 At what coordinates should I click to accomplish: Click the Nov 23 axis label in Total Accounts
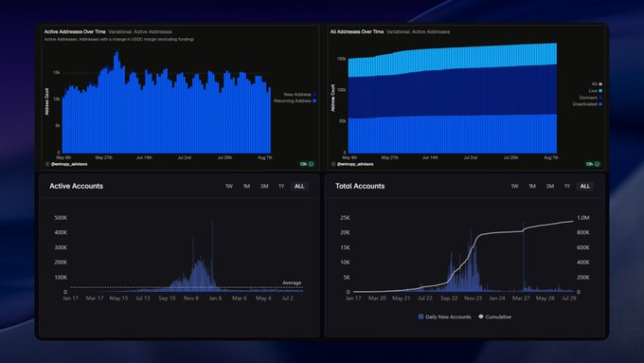pyautogui.click(x=474, y=298)
